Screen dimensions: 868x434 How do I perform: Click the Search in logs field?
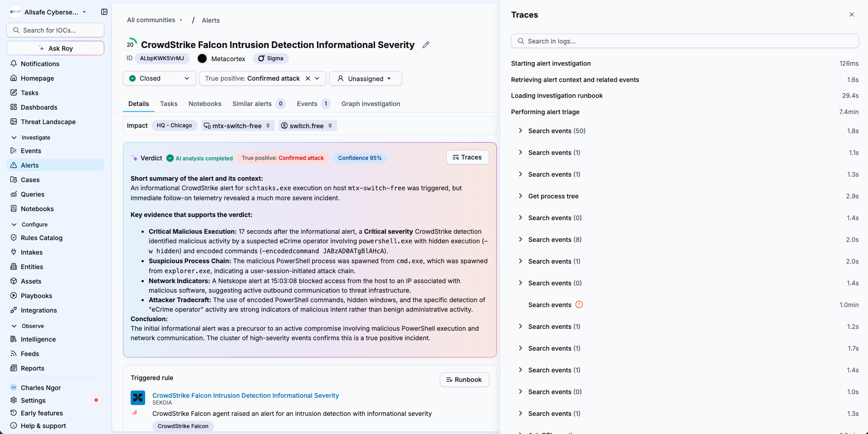pos(685,41)
